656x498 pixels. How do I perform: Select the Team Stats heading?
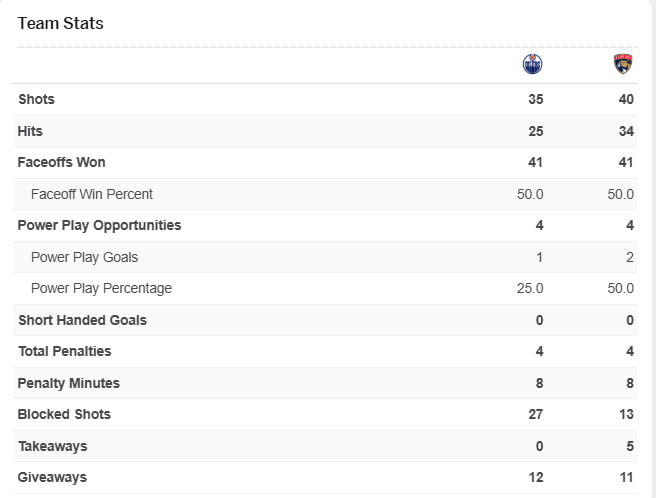[x=60, y=23]
